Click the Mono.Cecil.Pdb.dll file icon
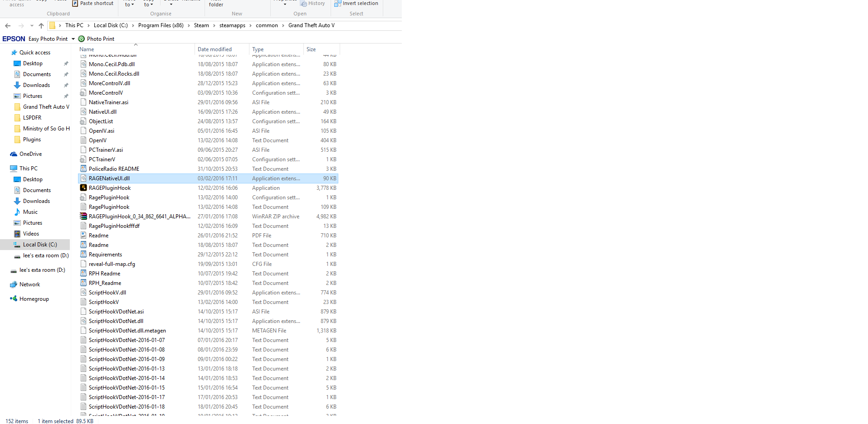 pos(83,64)
